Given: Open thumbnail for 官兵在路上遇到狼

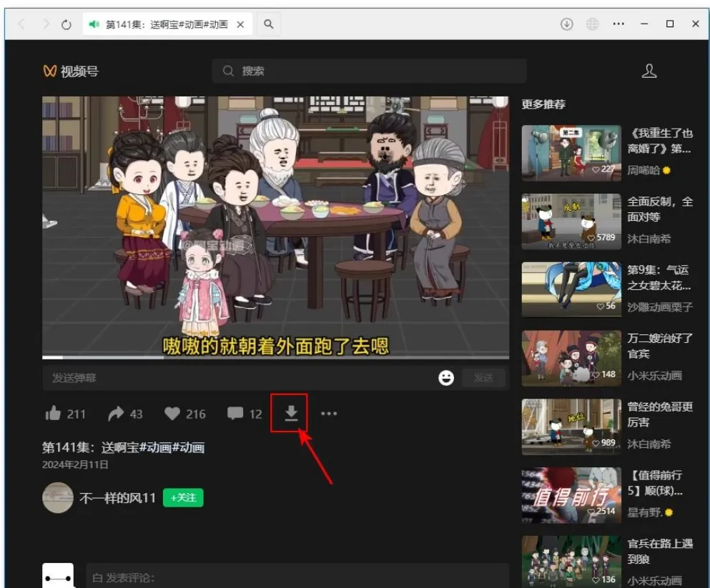Looking at the screenshot, I should coord(571,562).
